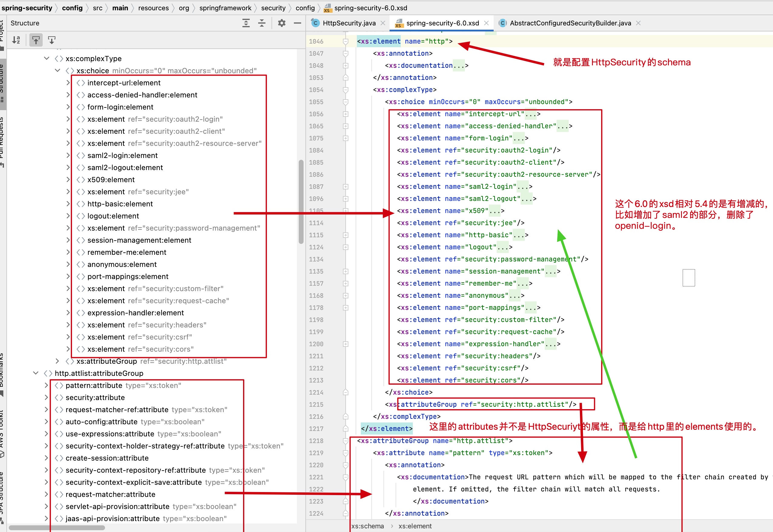Select saml2-logout:element in tree
This screenshot has height=532, width=773.
click(125, 168)
